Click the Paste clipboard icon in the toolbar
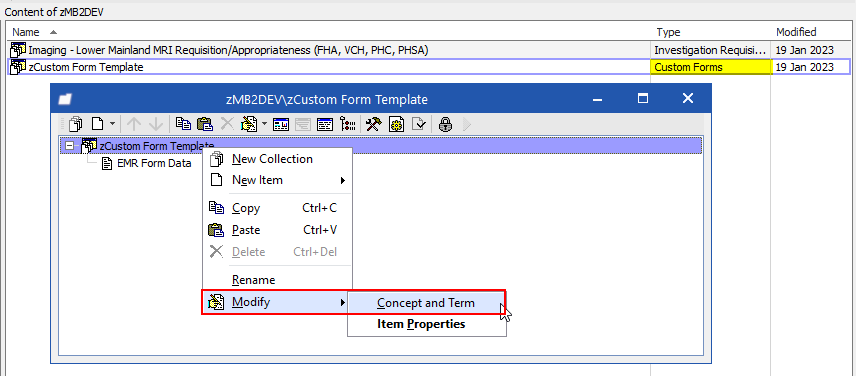This screenshot has height=376, width=856. [205, 124]
